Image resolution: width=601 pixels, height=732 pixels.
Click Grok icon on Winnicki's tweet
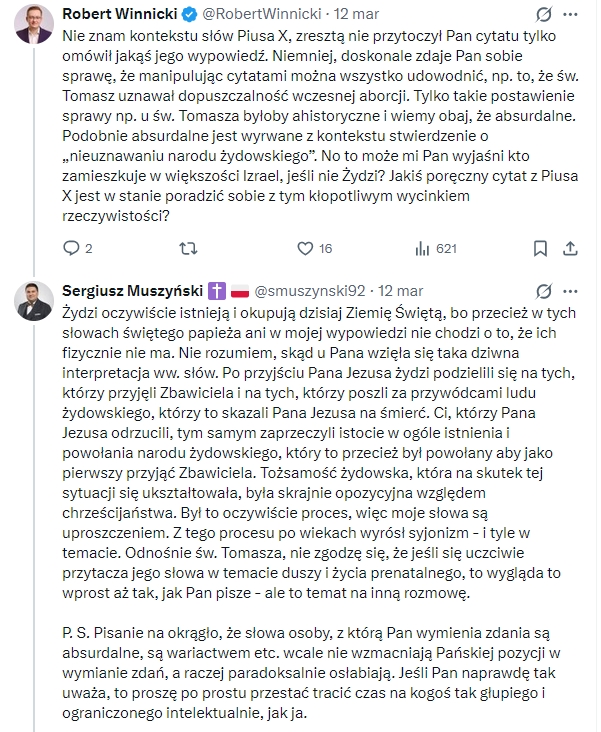[x=544, y=14]
